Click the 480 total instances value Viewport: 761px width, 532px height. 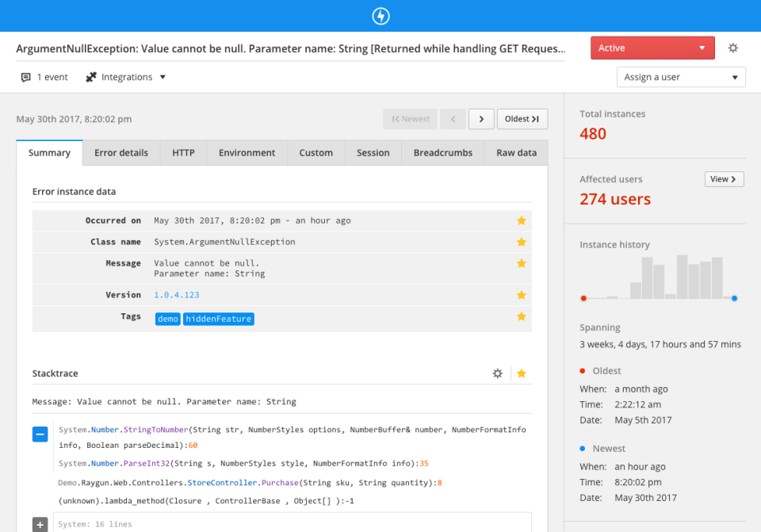tap(593, 133)
